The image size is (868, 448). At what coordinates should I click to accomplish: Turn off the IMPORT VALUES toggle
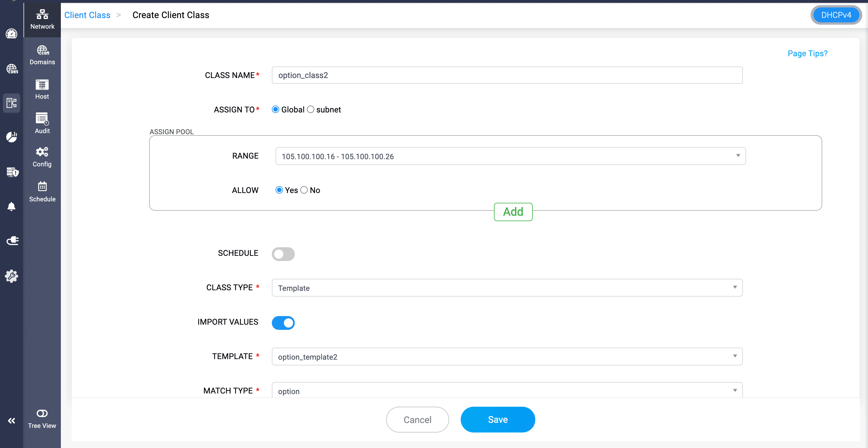[283, 323]
